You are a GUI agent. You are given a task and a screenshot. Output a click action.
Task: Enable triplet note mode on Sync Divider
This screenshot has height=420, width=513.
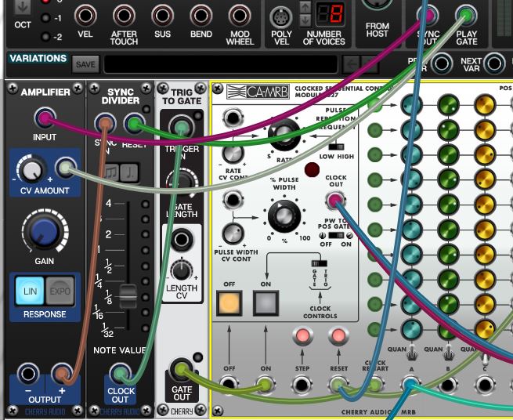point(112,172)
